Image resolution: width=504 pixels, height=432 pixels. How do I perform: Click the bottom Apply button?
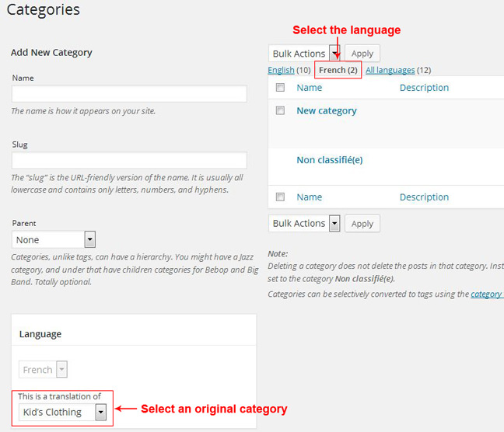point(362,224)
